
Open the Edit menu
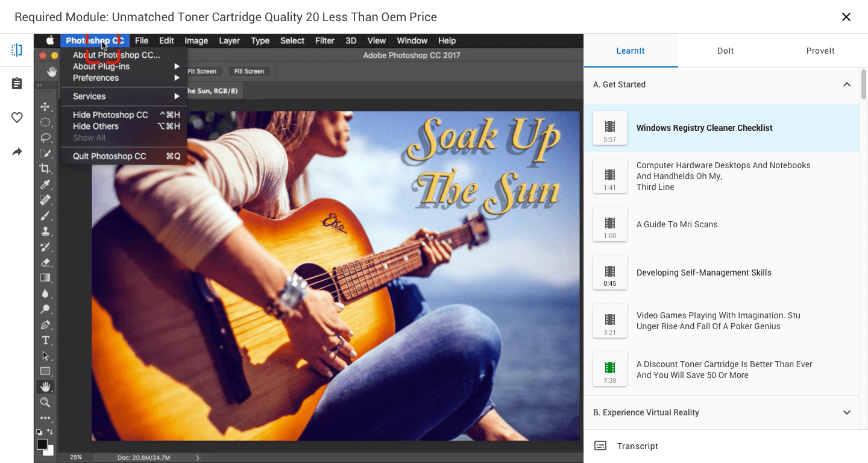coord(166,40)
